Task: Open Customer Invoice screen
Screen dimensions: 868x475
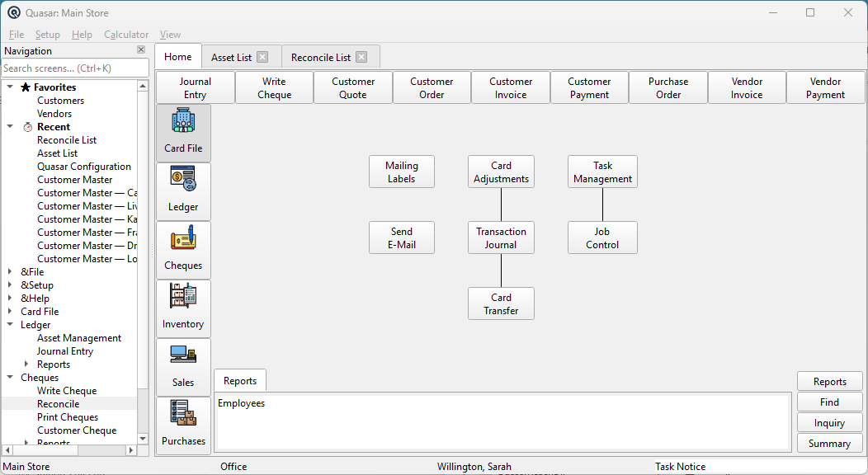Action: pos(511,88)
